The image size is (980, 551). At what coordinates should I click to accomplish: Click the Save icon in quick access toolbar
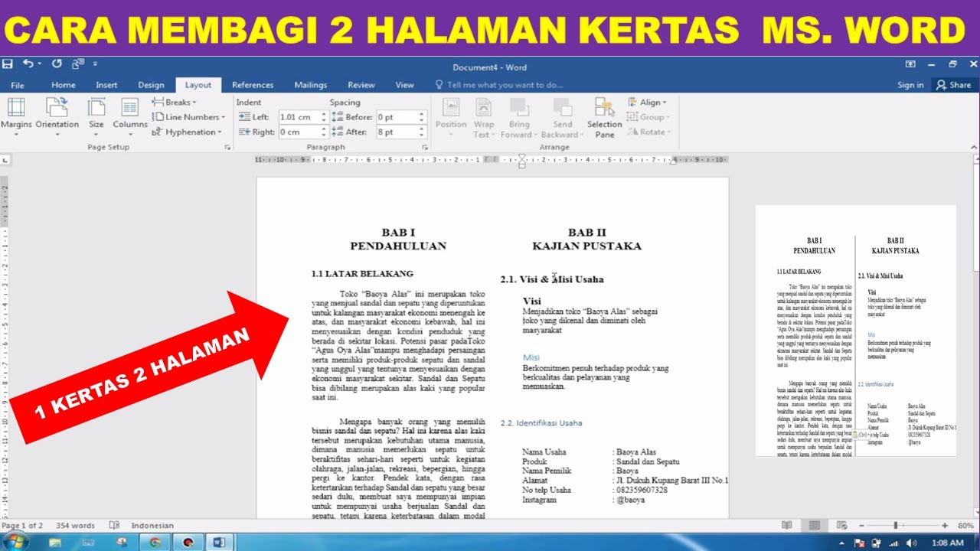click(8, 64)
